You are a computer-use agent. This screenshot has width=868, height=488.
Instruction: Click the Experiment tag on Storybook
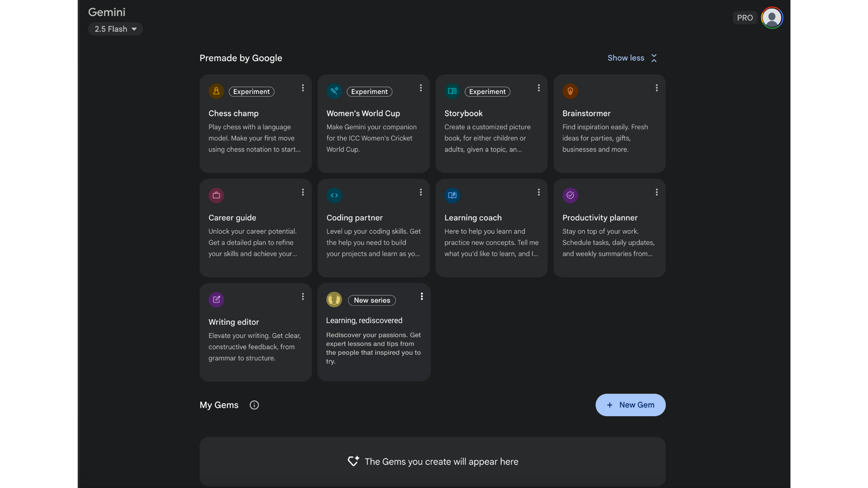[487, 92]
